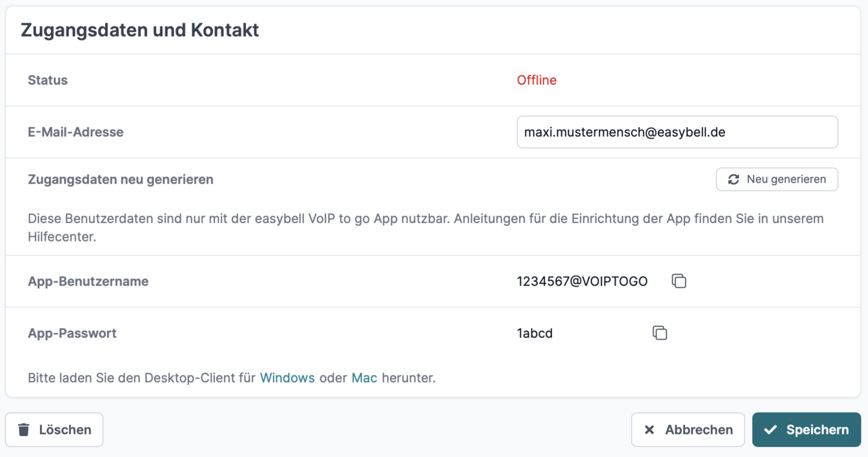Click the red Offline status text

pyautogui.click(x=536, y=80)
